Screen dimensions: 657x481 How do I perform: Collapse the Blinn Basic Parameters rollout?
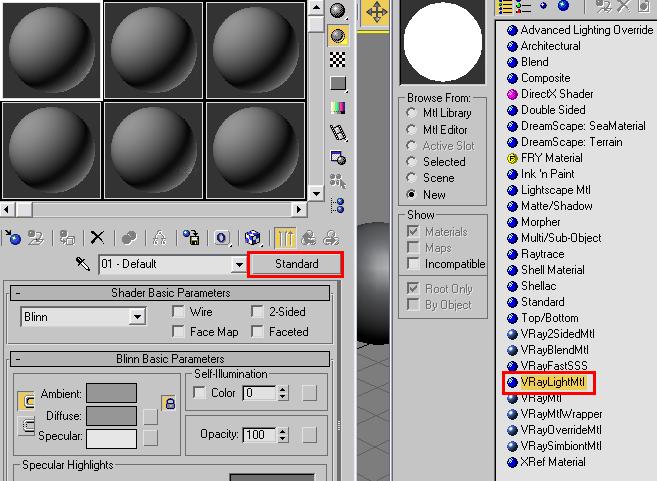pos(170,359)
